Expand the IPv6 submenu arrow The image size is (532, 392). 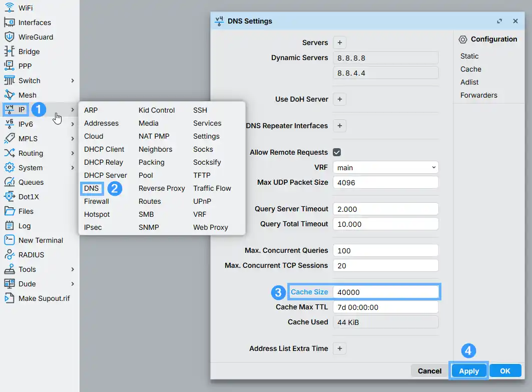(x=72, y=124)
